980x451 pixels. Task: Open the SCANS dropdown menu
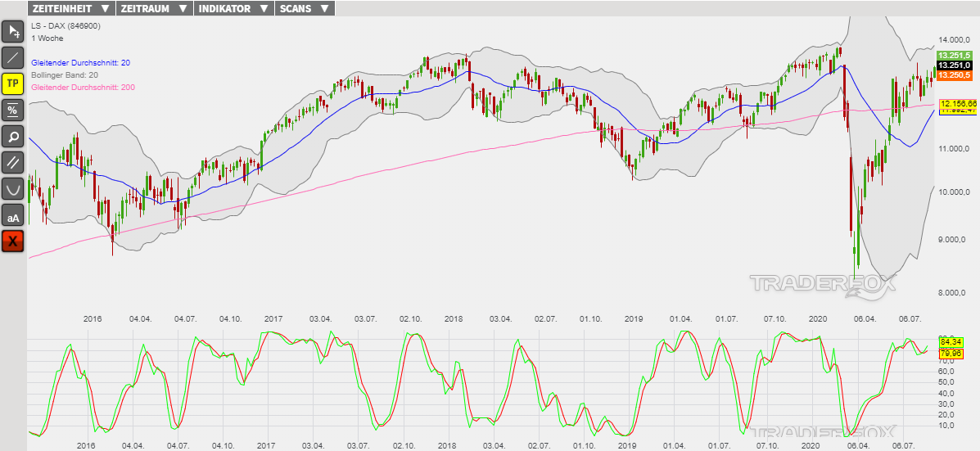[305, 8]
